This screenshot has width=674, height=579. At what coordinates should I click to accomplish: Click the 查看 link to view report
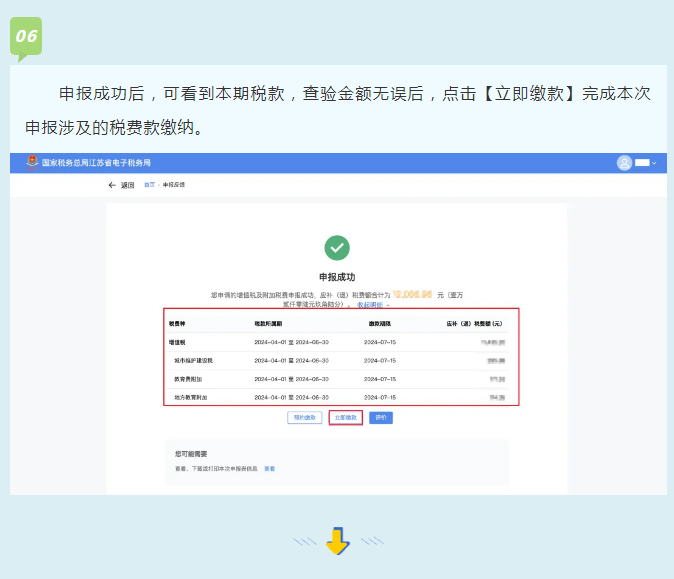click(x=270, y=468)
